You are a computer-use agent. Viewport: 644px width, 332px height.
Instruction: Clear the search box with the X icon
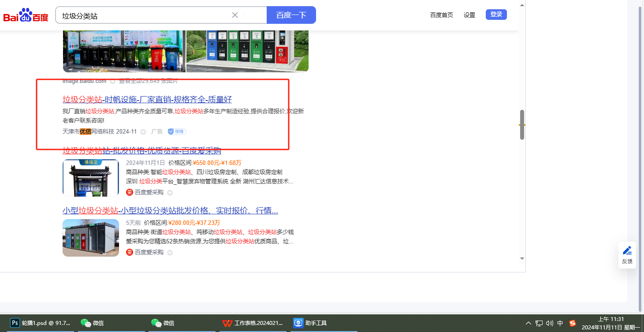235,15
